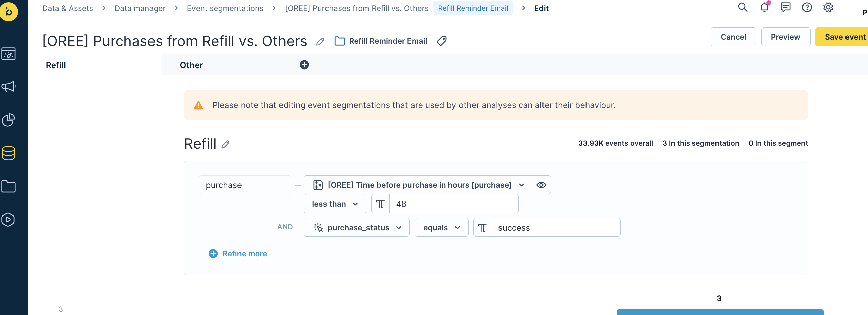
Task: Open the Purchases from Refill vs. Others breadcrumb
Action: [356, 8]
